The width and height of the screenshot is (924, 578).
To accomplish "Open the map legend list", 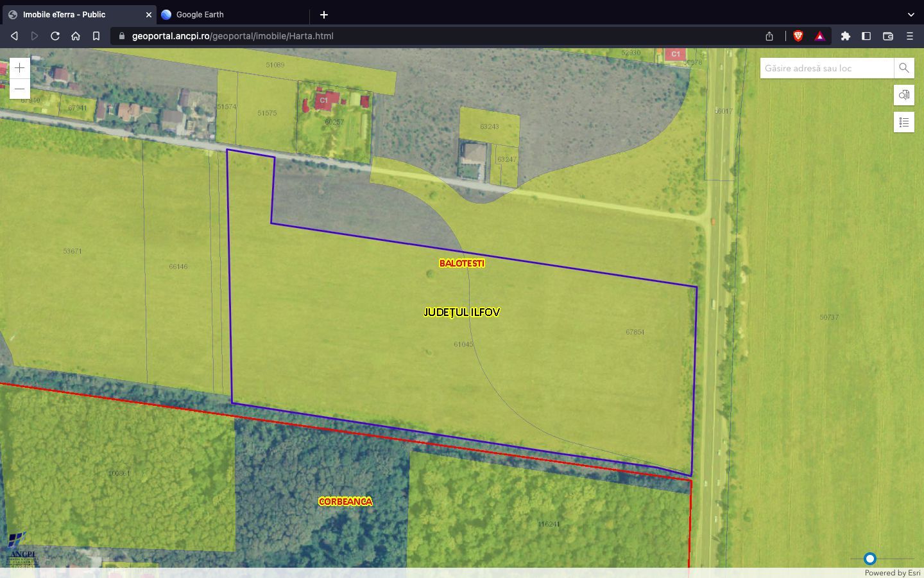I will [x=903, y=122].
